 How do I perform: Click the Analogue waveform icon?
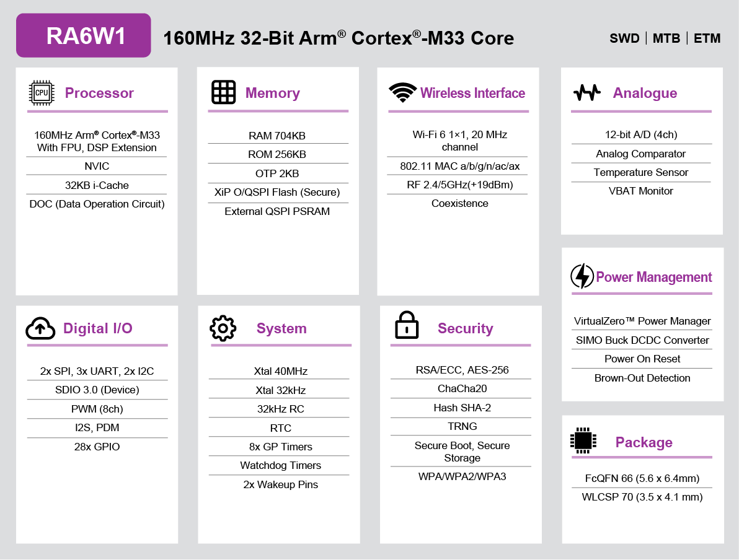tap(586, 93)
